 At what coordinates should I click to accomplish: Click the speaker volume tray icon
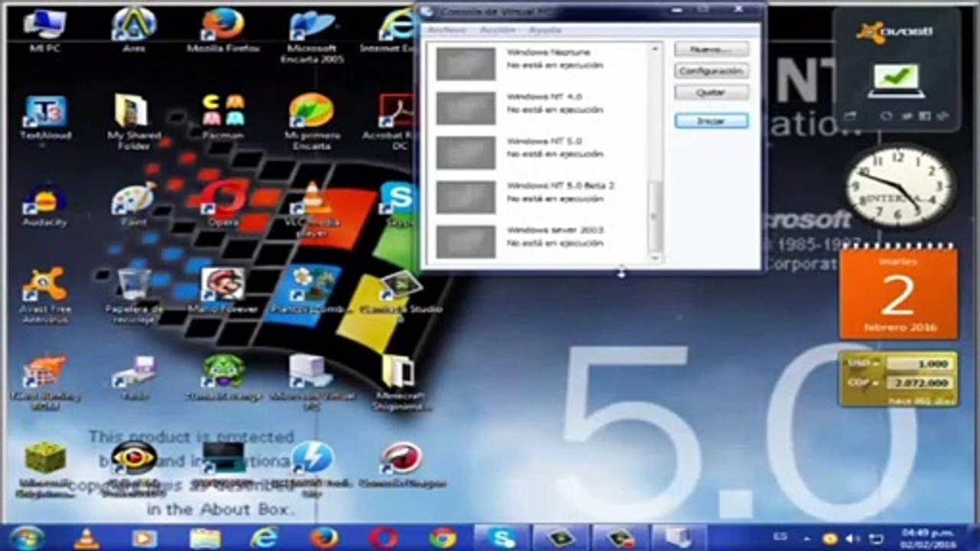852,538
